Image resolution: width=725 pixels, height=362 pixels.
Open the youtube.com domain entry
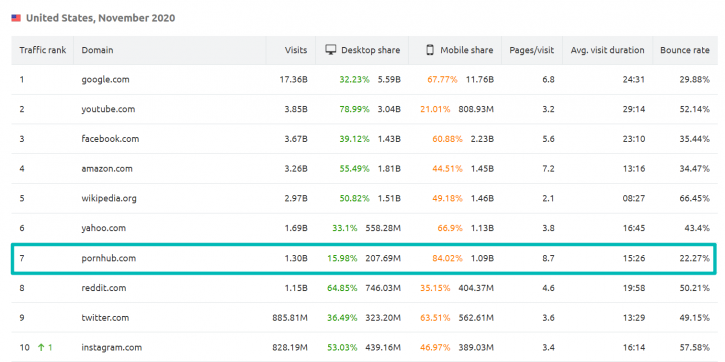[x=108, y=109]
